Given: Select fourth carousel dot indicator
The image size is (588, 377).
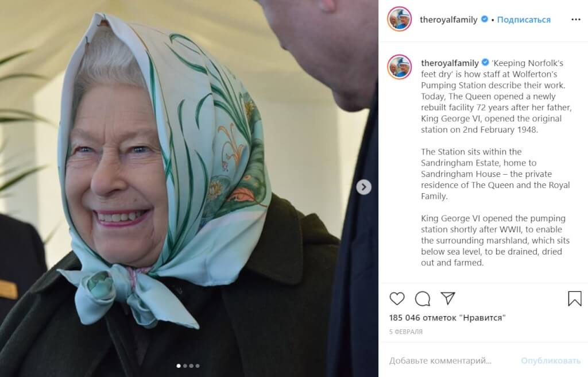Looking at the screenshot, I should coord(198,366).
